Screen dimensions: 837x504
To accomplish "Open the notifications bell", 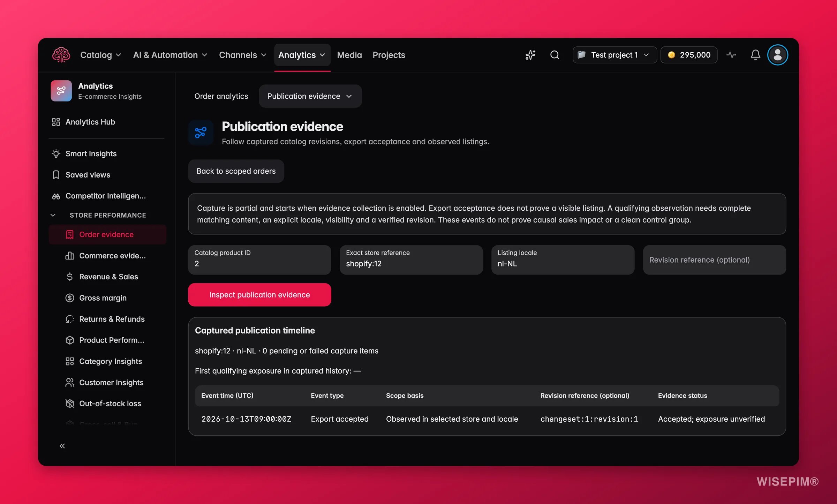I will click(x=755, y=55).
